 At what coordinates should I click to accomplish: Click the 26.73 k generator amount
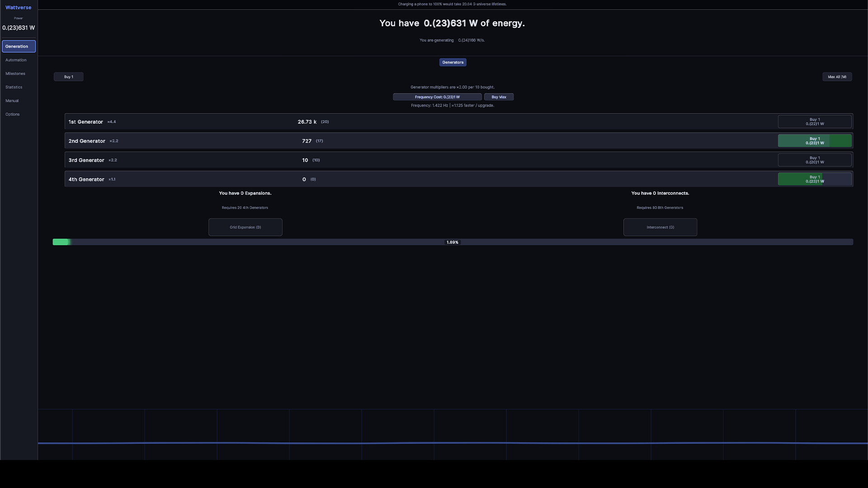pos(307,122)
